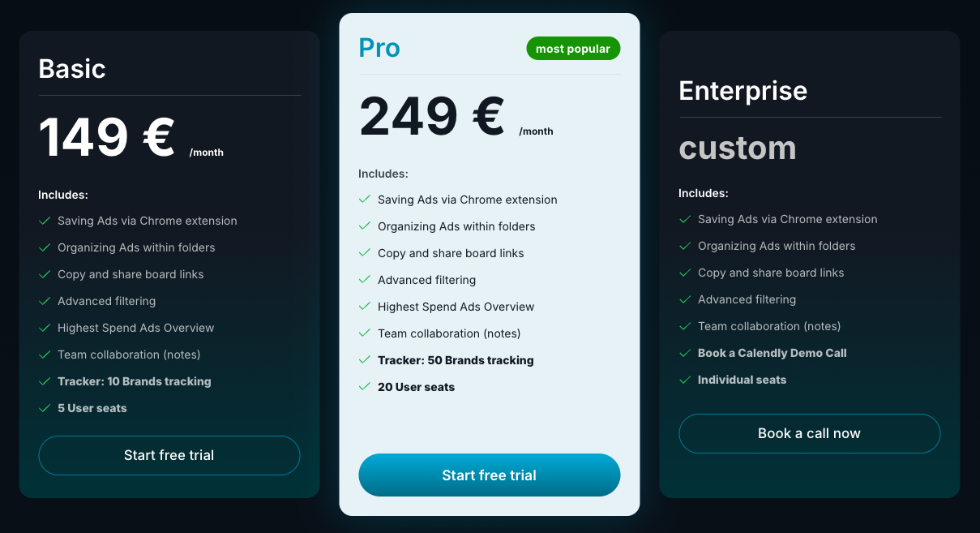Viewport: 980px width, 533px height.
Task: Start a free trial on the Basic plan
Action: click(169, 455)
